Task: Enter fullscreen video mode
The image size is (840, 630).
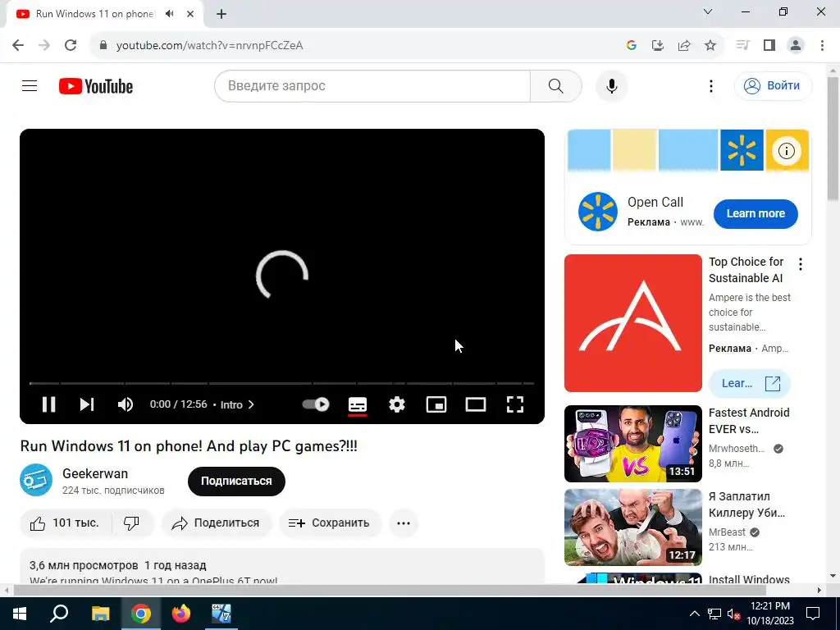Action: (515, 404)
